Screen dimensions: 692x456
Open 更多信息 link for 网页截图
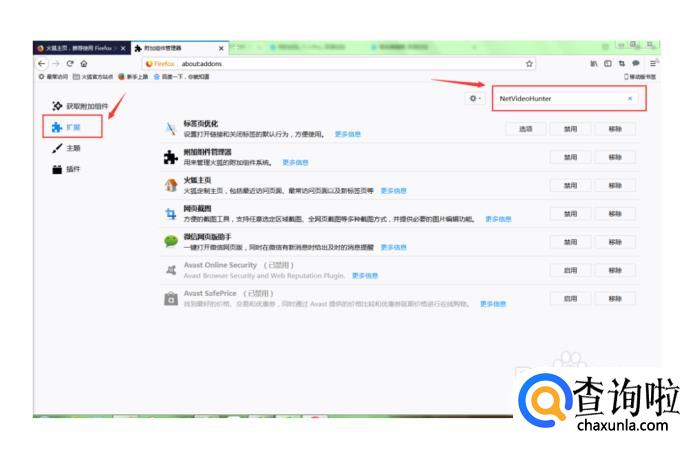(x=498, y=219)
